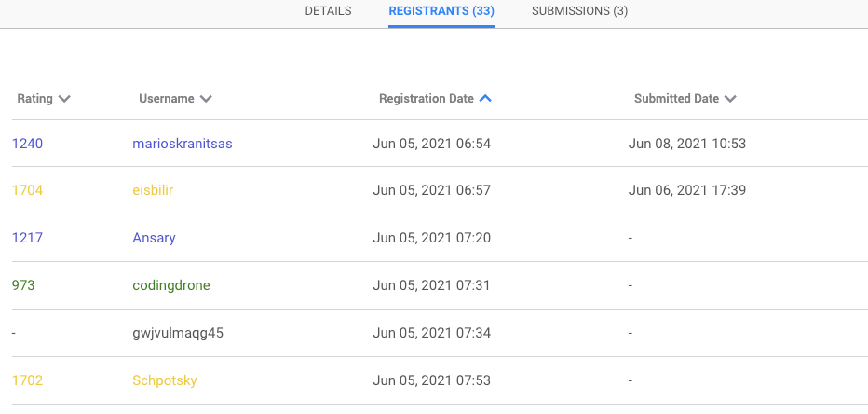Viewport: 868px width, 414px height.
Task: Select the Registrants (33) tab
Action: pyautogui.click(x=441, y=11)
